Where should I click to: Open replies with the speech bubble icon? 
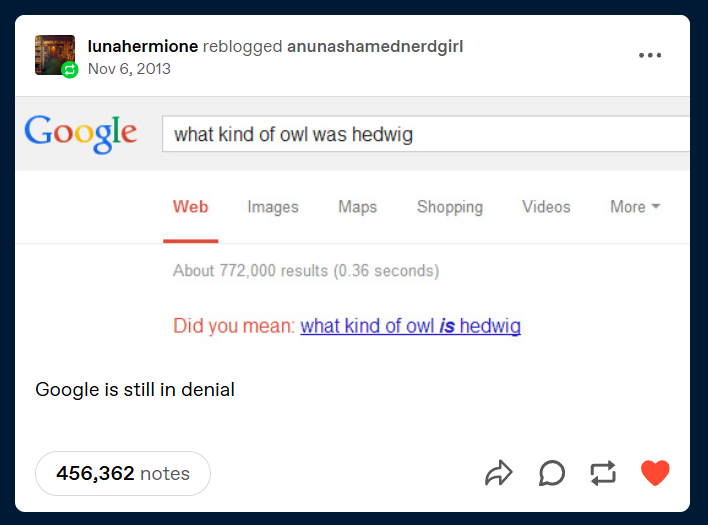point(551,473)
